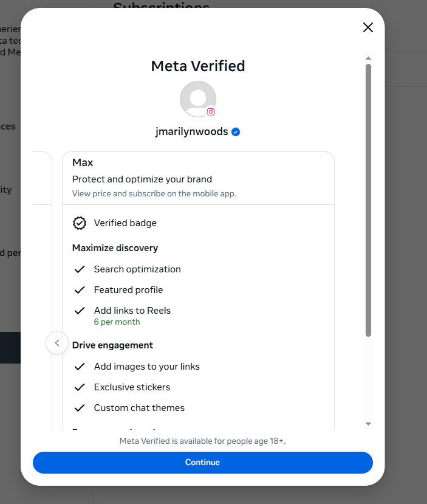Screen dimensions: 427x504
Task: Click the Verified badge seal icon
Action: click(x=79, y=223)
